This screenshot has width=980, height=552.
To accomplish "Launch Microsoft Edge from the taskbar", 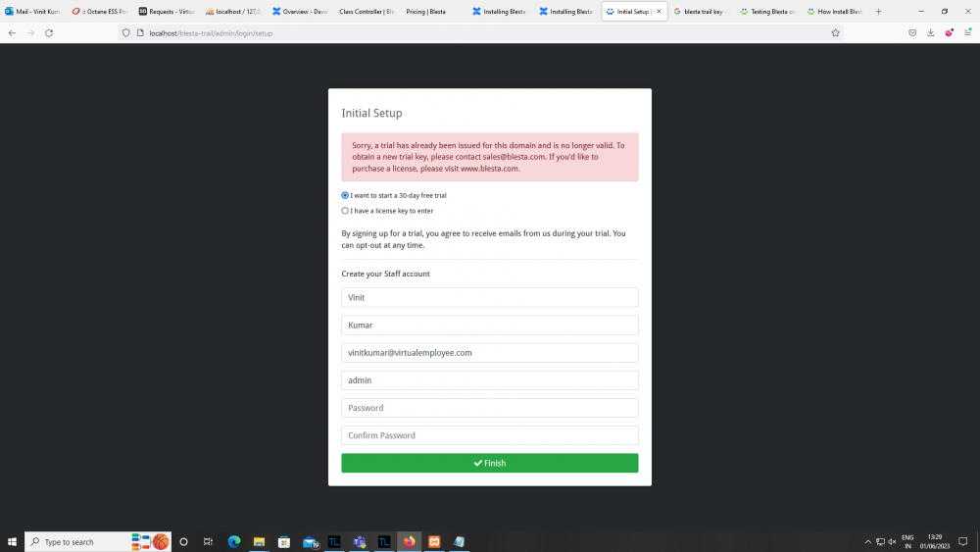I will (234, 542).
